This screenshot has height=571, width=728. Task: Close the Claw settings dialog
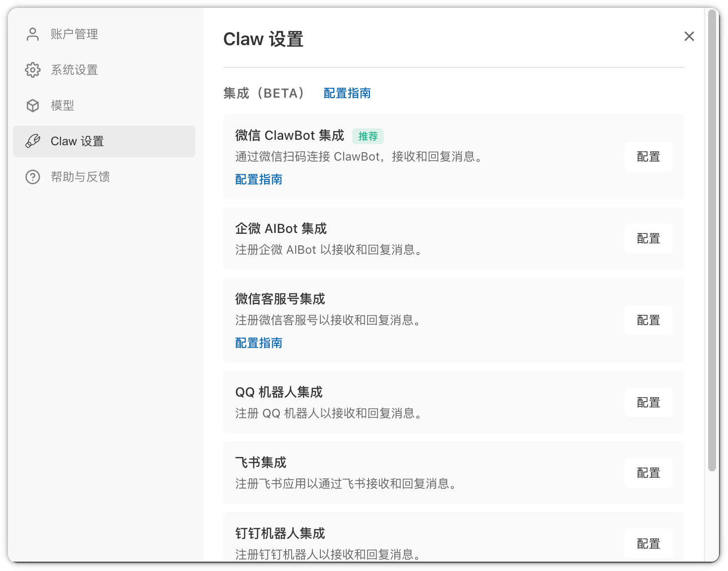[x=689, y=36]
